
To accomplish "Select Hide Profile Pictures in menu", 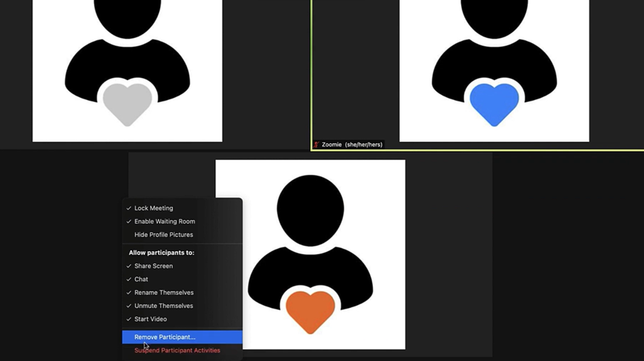I will point(163,235).
